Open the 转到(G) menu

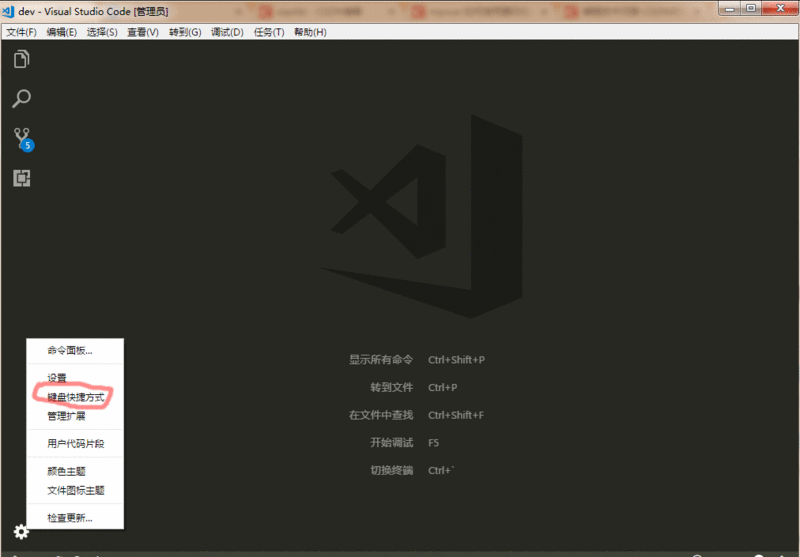click(x=185, y=32)
